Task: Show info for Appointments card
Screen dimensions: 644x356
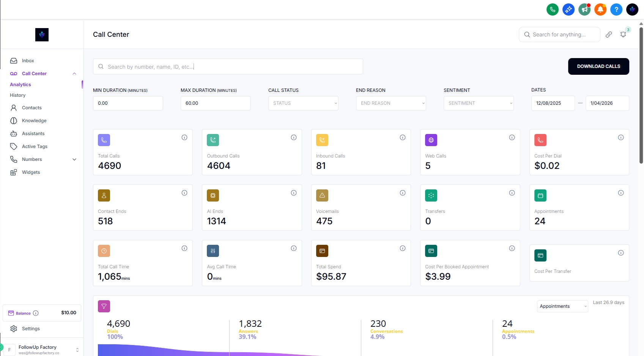Action: point(621,193)
